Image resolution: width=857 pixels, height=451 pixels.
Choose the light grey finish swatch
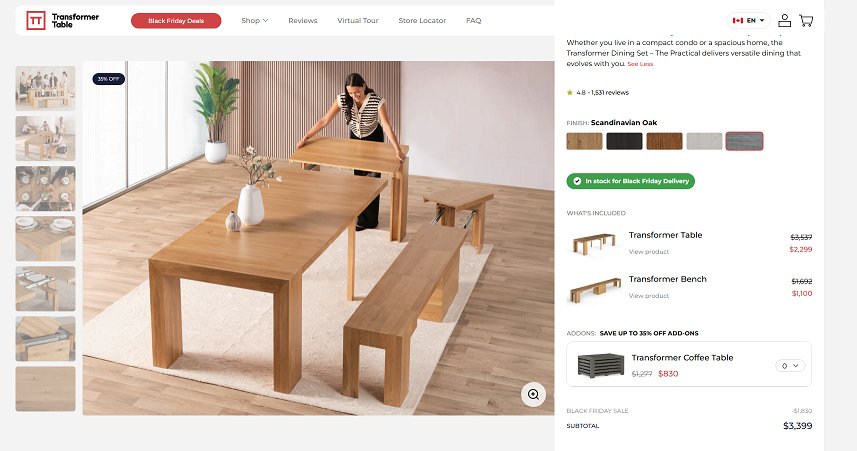click(x=704, y=141)
